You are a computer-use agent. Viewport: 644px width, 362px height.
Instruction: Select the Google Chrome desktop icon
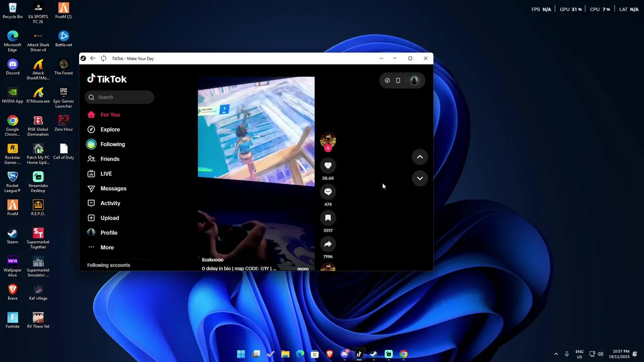tap(13, 126)
